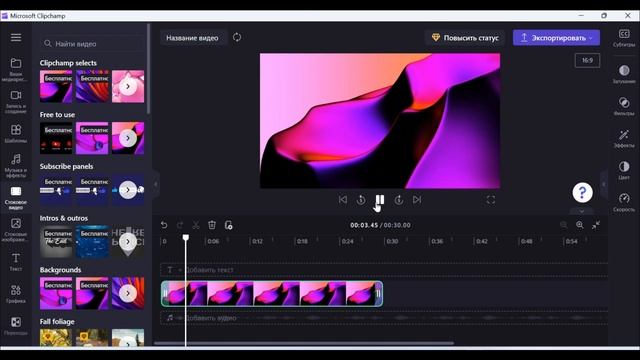Expand Intros & outros row with arrow

(x=128, y=242)
